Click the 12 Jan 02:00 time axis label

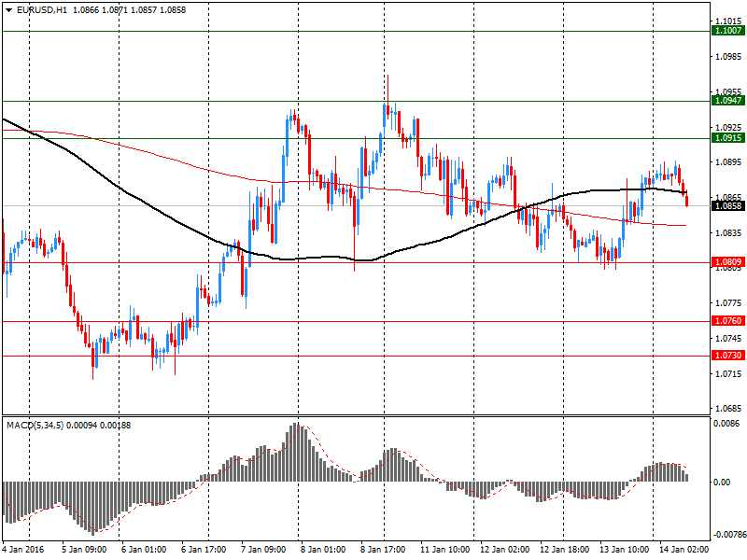[x=505, y=550]
